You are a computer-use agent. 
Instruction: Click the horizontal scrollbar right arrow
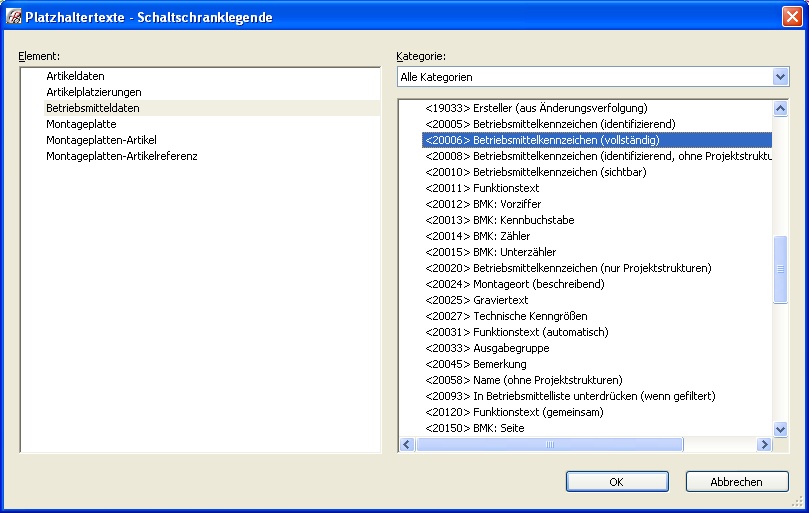764,444
